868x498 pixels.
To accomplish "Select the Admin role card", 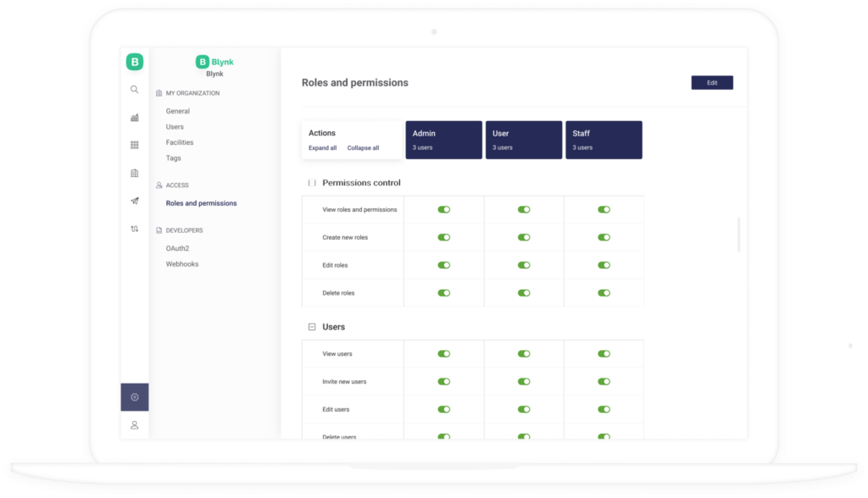I will tap(443, 139).
